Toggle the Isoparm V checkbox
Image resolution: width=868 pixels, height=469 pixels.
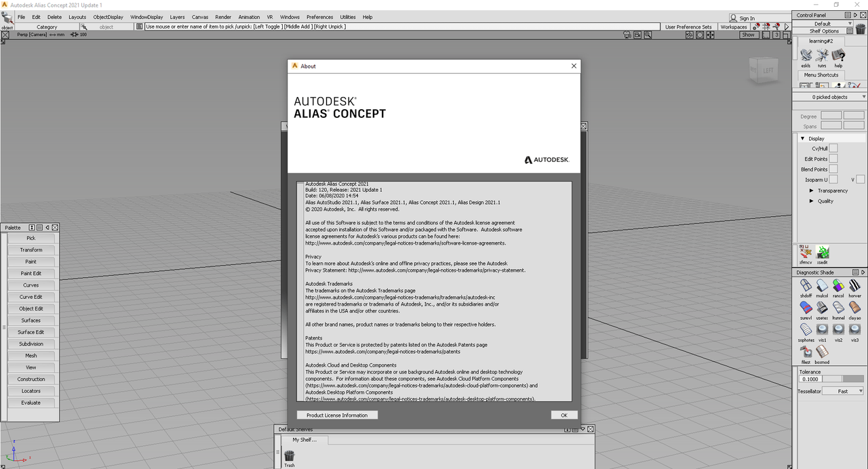point(860,180)
